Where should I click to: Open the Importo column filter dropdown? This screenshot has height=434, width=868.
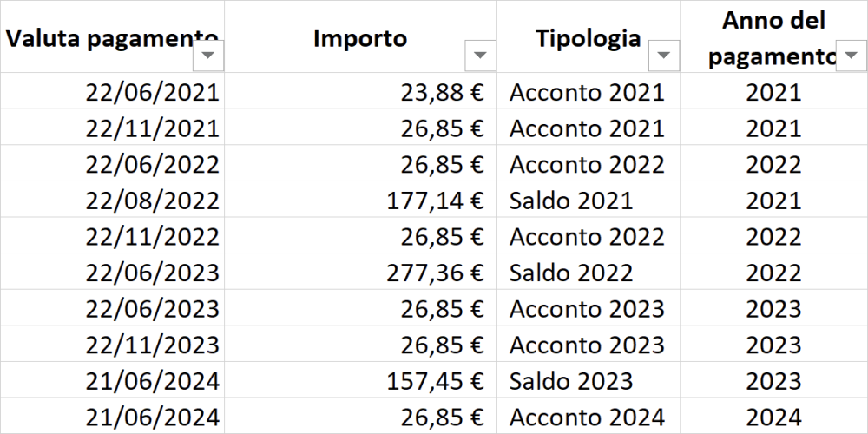click(480, 56)
